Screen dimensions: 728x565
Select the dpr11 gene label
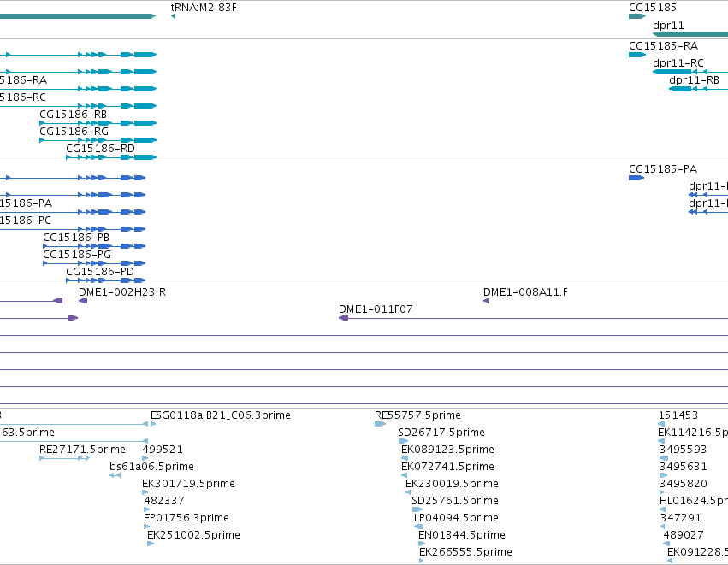coord(668,26)
